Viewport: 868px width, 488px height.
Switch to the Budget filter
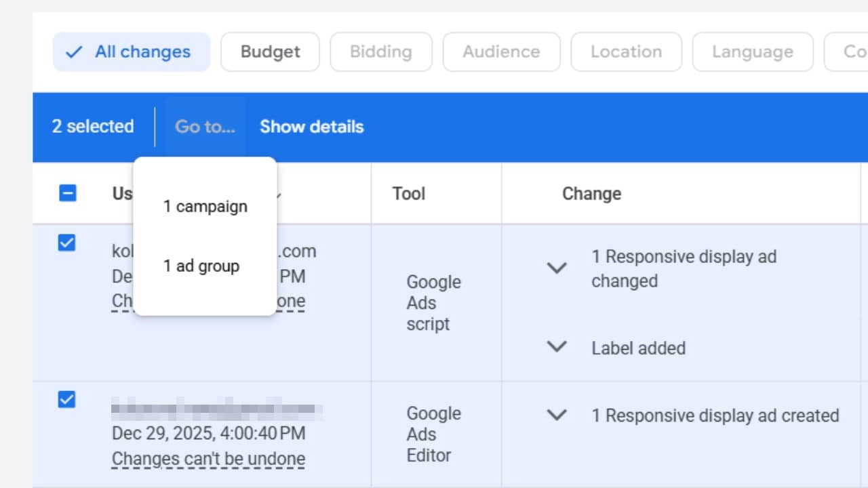coord(270,51)
